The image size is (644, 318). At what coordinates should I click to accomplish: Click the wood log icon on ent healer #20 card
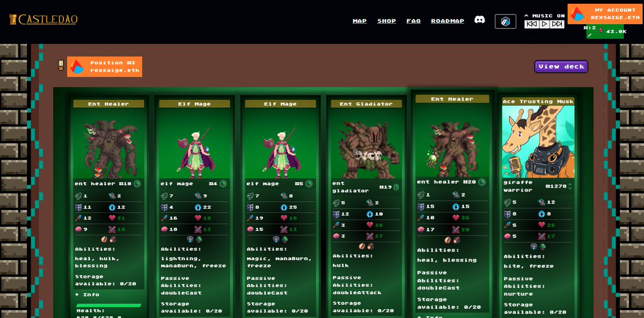456,240
